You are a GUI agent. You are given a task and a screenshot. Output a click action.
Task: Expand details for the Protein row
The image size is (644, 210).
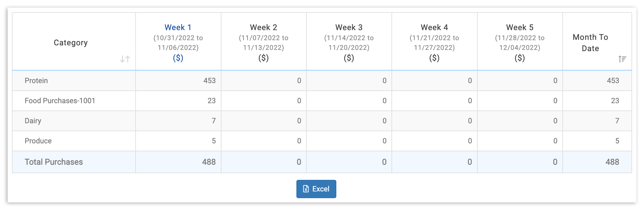pos(36,80)
